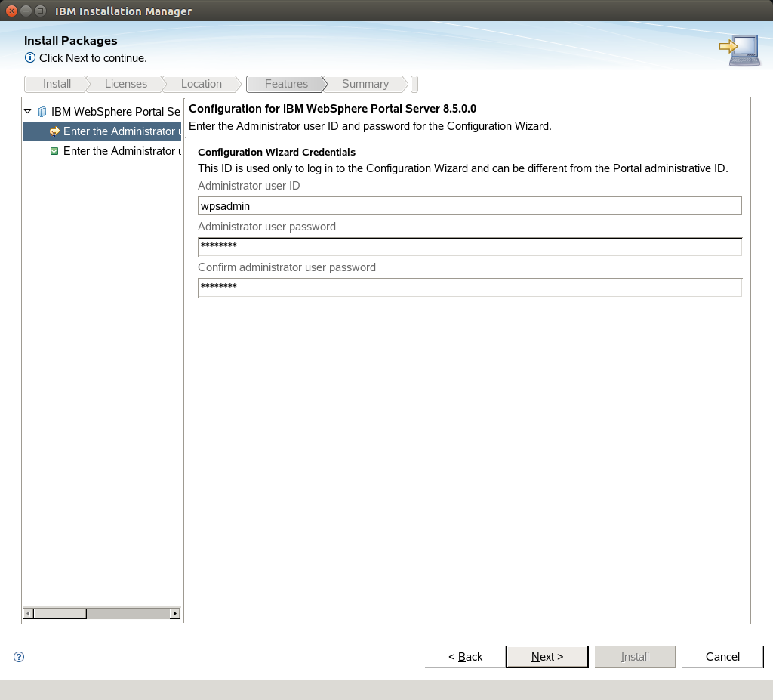This screenshot has width=773, height=700.
Task: Click the IBM WebSphere Portal package icon
Action: pos(42,112)
